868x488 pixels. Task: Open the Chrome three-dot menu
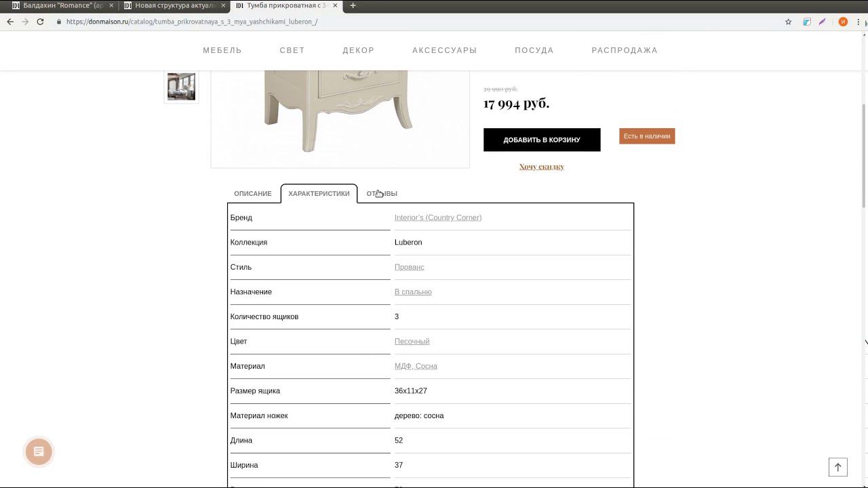(x=859, y=22)
